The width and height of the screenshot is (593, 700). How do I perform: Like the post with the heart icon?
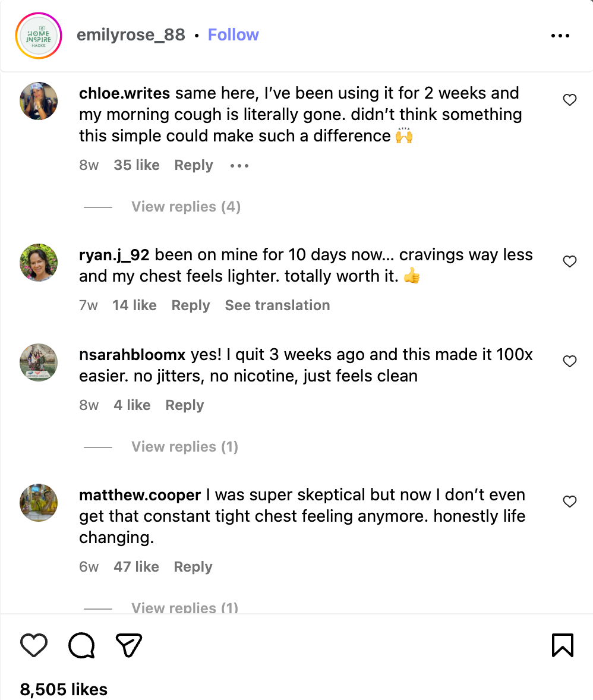click(34, 645)
